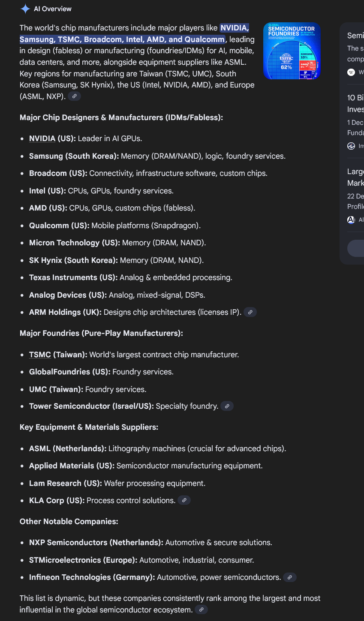Open the Semiconductor Foundries pie chart thumbnail
Viewport: 364px width, 621px height.
(292, 51)
